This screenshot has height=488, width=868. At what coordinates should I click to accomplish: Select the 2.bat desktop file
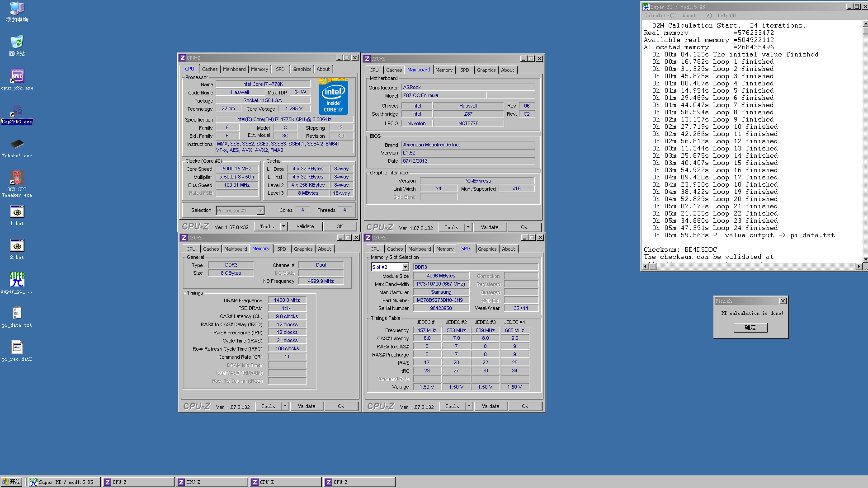pos(17,249)
